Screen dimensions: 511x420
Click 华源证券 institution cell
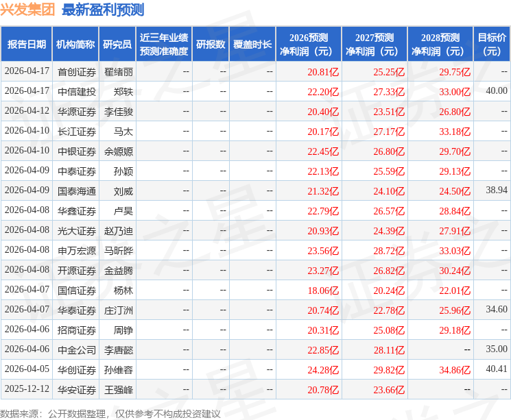tap(77, 112)
